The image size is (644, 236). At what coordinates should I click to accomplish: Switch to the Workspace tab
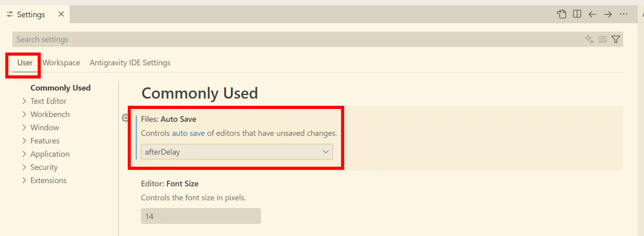61,63
